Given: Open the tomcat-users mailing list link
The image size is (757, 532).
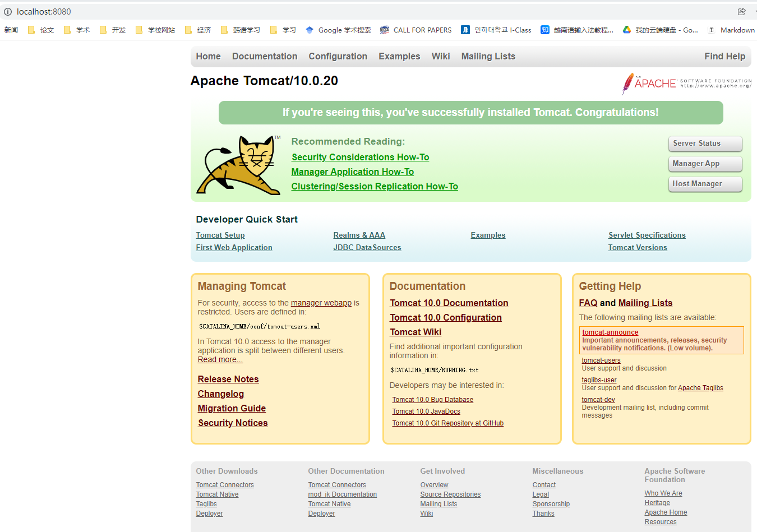Looking at the screenshot, I should [x=601, y=360].
